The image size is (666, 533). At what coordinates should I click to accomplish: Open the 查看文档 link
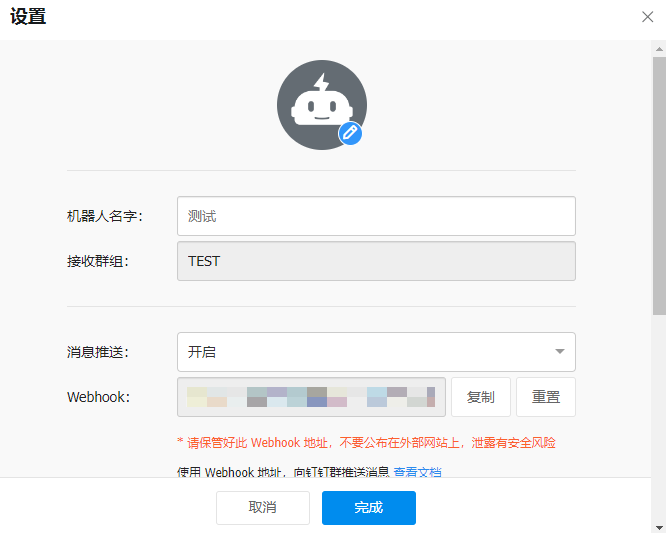[x=417, y=472]
